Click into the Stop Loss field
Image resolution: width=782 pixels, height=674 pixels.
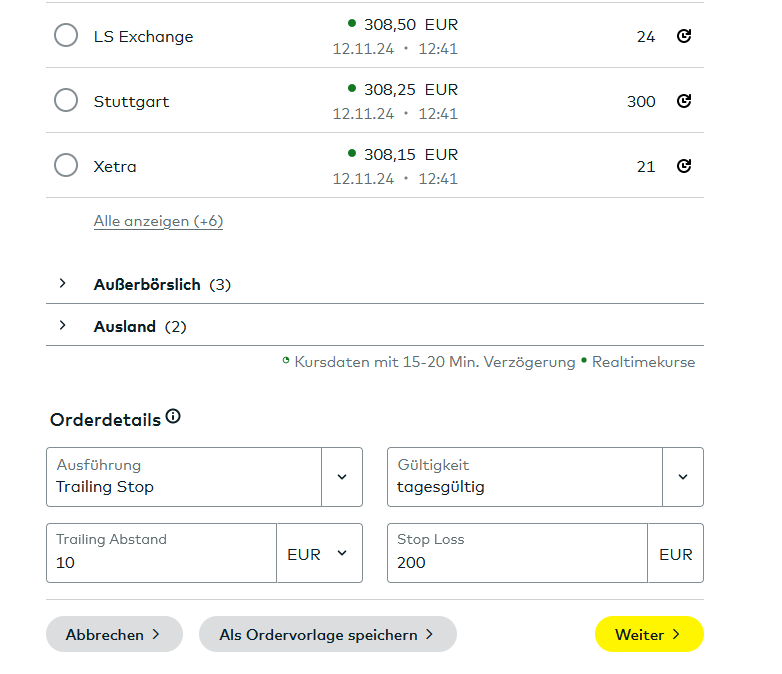coord(515,562)
